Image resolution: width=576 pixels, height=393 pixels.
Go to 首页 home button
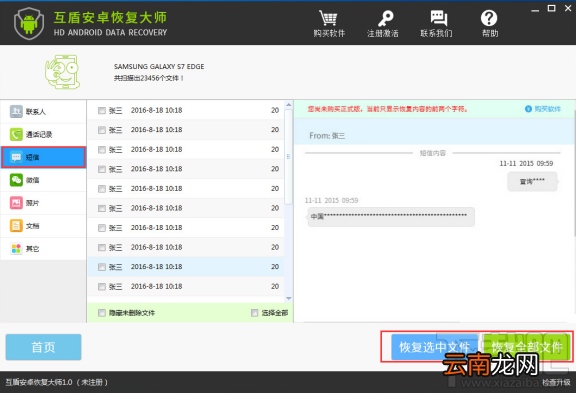click(x=43, y=347)
